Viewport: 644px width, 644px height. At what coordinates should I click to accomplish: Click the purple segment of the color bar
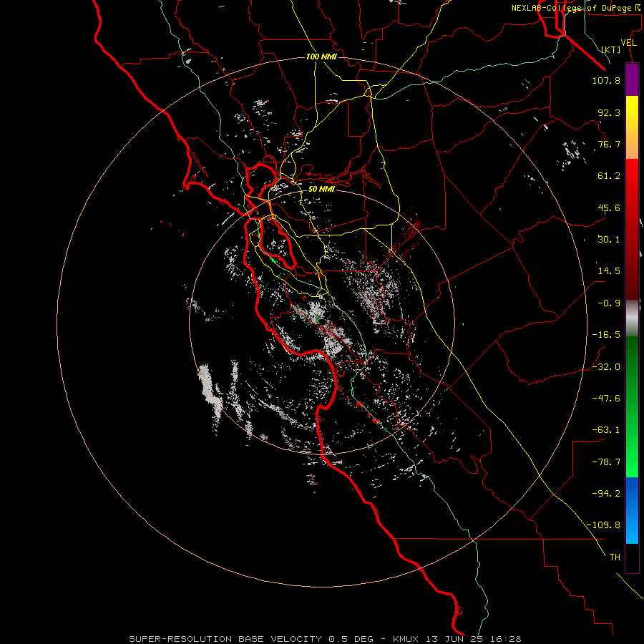[632, 80]
